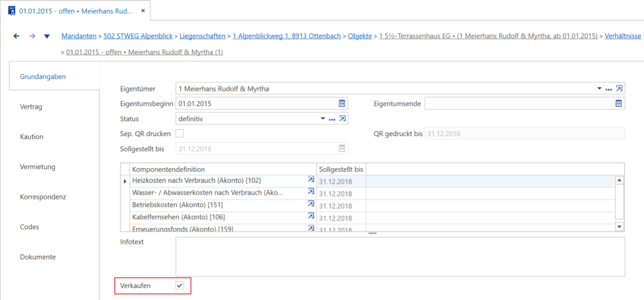Screen dimensions: 644x300
Task: Open calendar for Eigentumsbeginn
Action: (342, 103)
